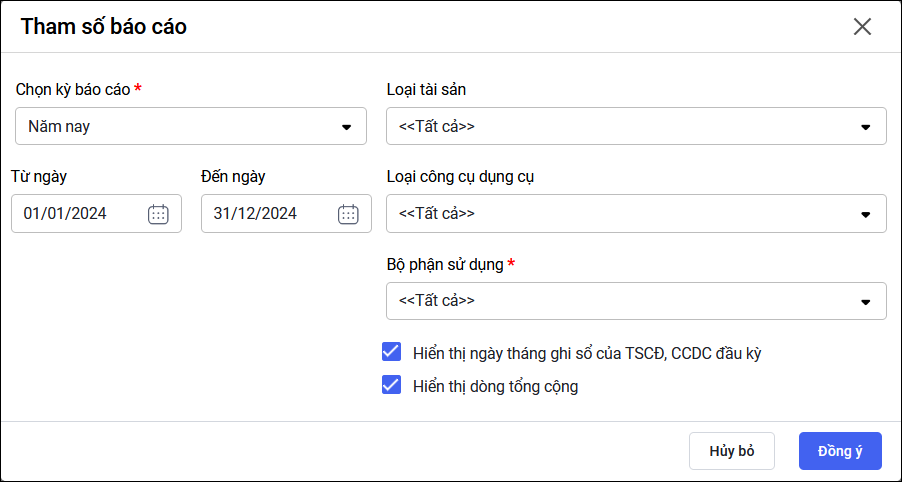Screen dimensions: 902x482
Task: Click the arrow icon in Loại tài sản
Action: [x=866, y=127]
